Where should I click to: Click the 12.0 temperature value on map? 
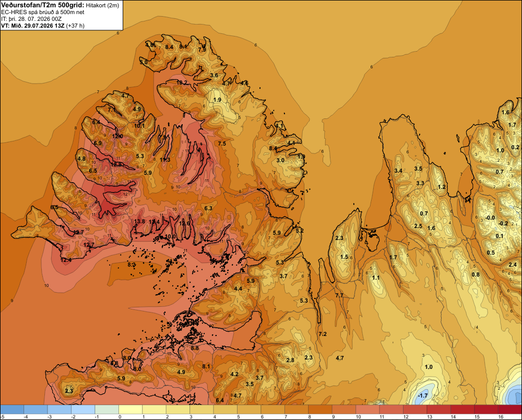117,137
